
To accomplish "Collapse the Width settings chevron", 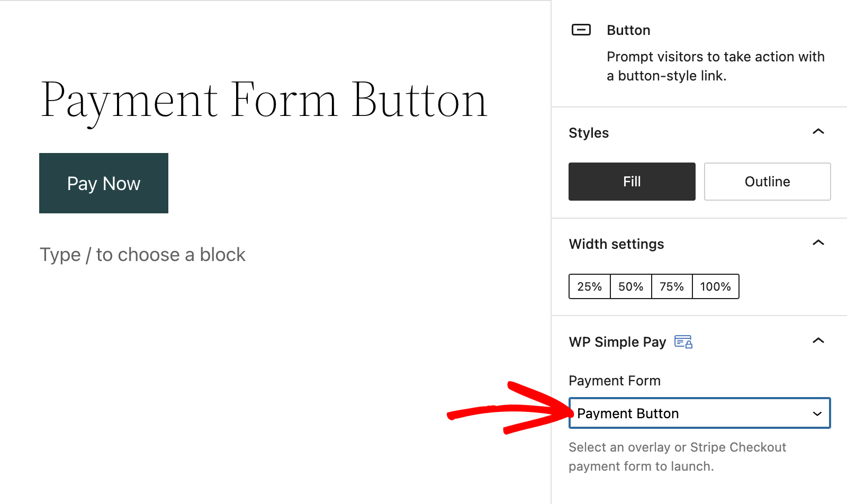I will (818, 243).
